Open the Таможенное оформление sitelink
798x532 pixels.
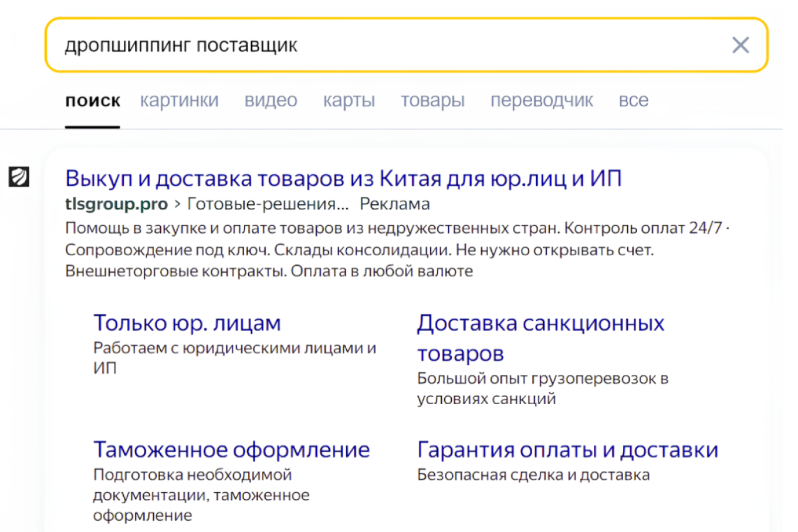coord(231,449)
